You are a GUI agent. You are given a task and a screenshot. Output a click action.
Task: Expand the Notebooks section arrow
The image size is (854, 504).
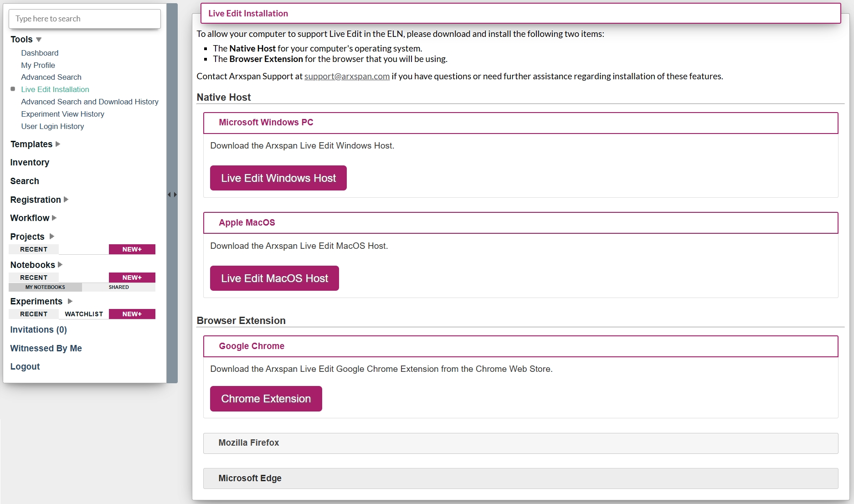click(60, 265)
